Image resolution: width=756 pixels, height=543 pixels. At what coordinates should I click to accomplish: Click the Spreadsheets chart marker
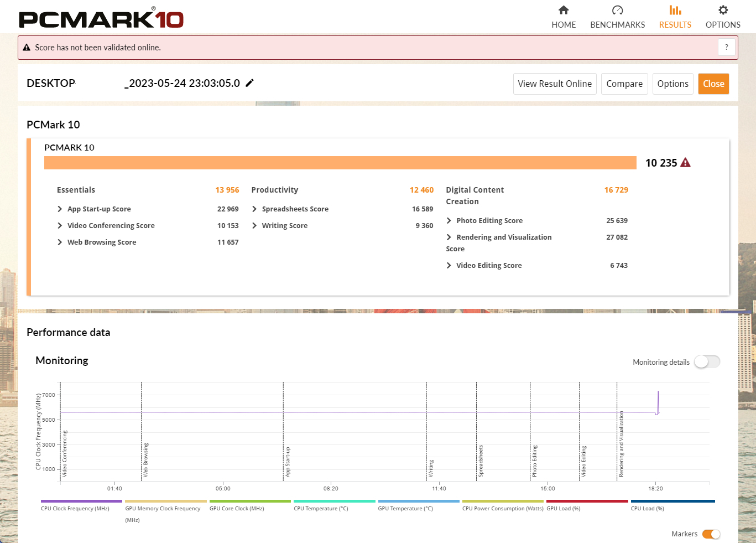(481, 461)
